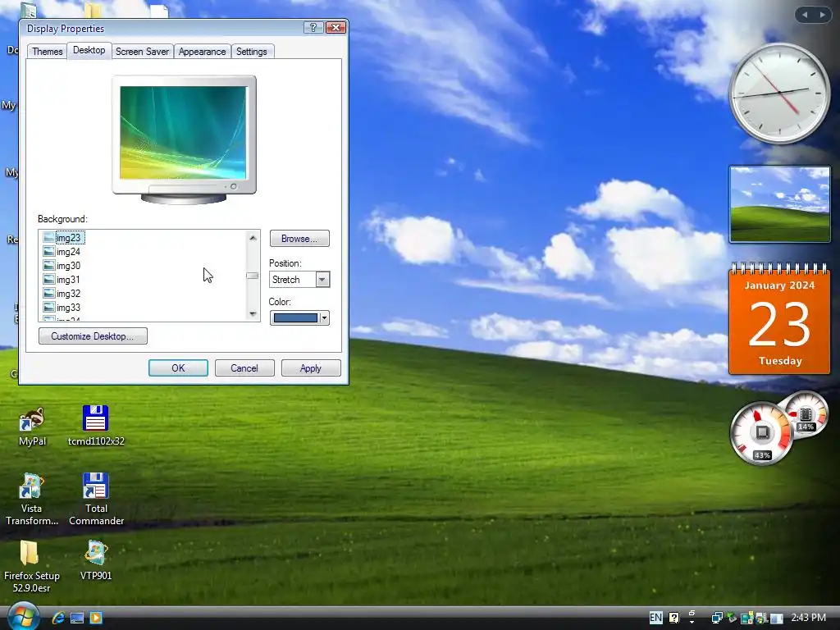Select img31 in the Background list
Viewport: 840px width, 630px height.
69,279
